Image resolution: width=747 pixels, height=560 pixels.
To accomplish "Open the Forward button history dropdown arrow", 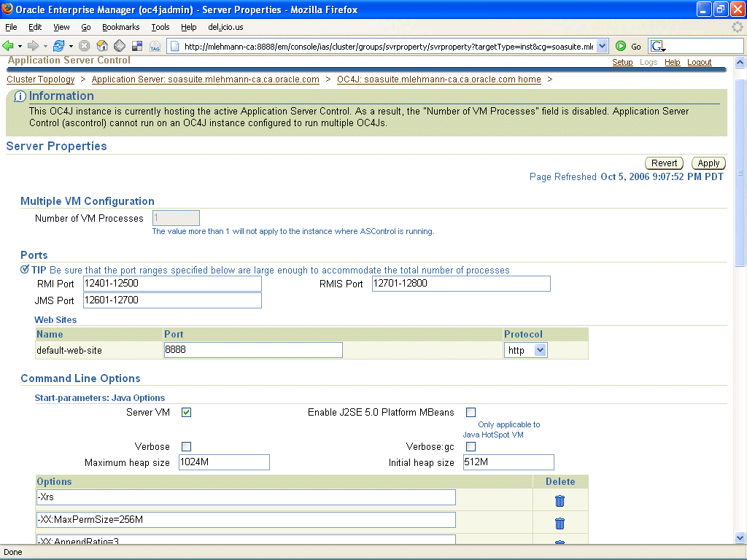I will [45, 47].
